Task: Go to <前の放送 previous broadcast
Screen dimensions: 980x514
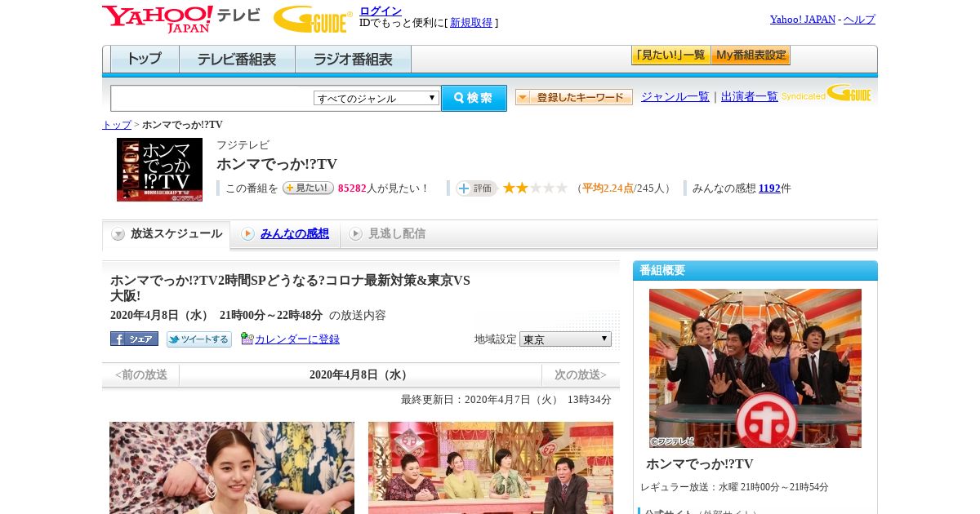Action: point(141,375)
